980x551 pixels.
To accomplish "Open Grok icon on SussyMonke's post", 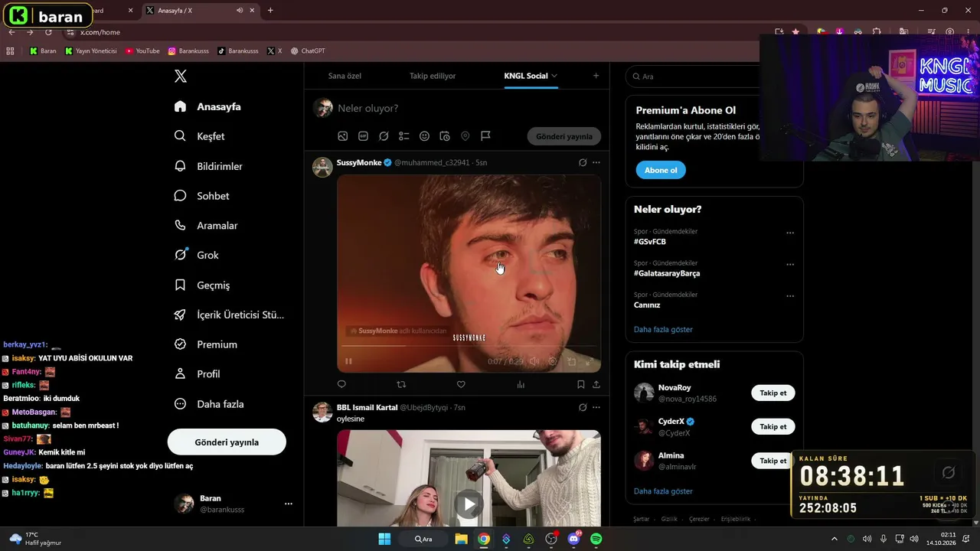I will [583, 162].
